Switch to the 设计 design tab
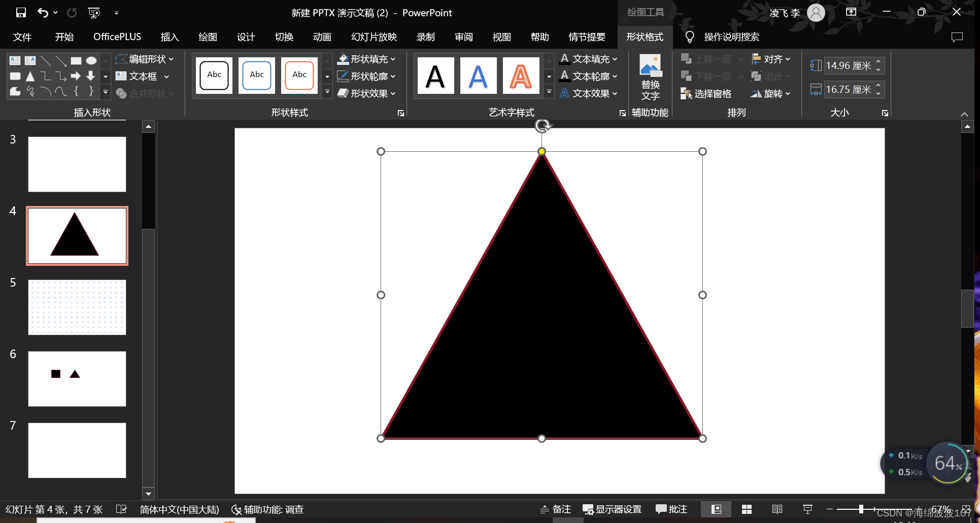This screenshot has height=523, width=980. (246, 37)
